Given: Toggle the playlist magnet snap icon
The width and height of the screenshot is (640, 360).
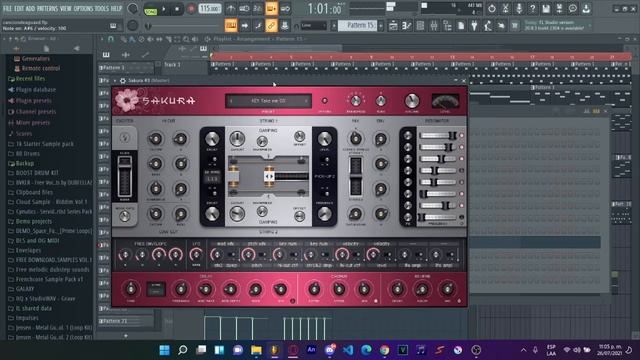Looking at the screenshot, I should coord(111,39).
